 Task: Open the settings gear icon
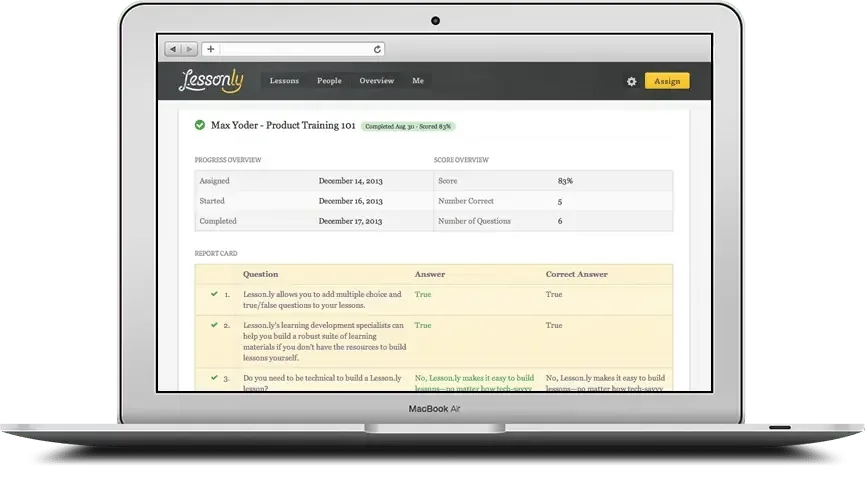632,81
